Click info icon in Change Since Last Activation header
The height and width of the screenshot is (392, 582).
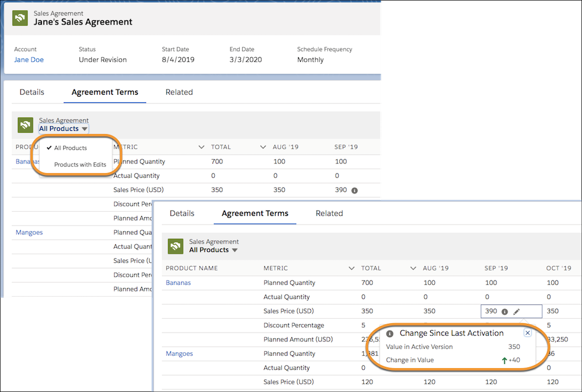[x=390, y=334]
